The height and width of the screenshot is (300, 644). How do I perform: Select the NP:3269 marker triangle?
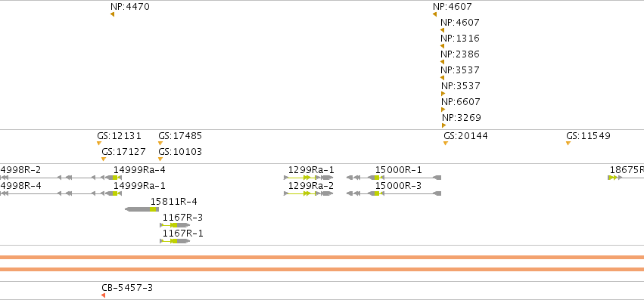tap(443, 125)
